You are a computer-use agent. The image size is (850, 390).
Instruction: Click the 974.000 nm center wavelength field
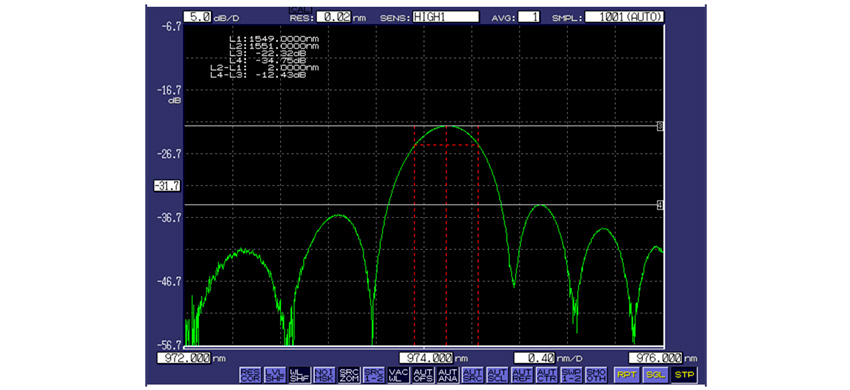click(x=426, y=358)
